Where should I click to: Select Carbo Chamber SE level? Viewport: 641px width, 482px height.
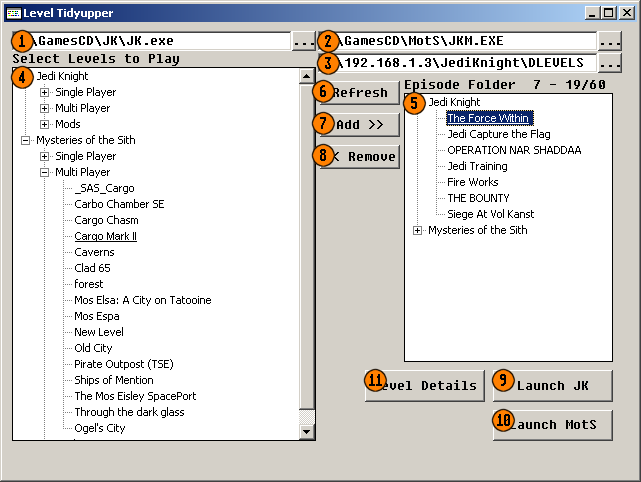[x=119, y=204]
